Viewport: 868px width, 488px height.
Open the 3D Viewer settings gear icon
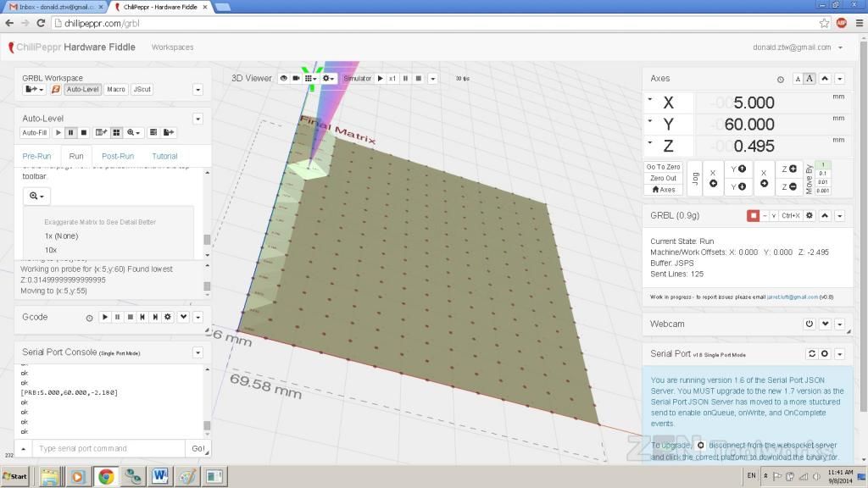[326, 78]
